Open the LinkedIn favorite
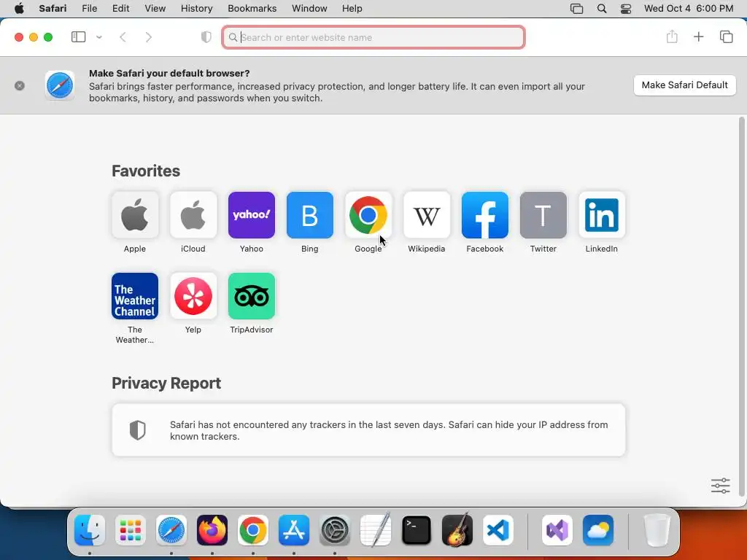Viewport: 747px width, 560px height. [602, 215]
